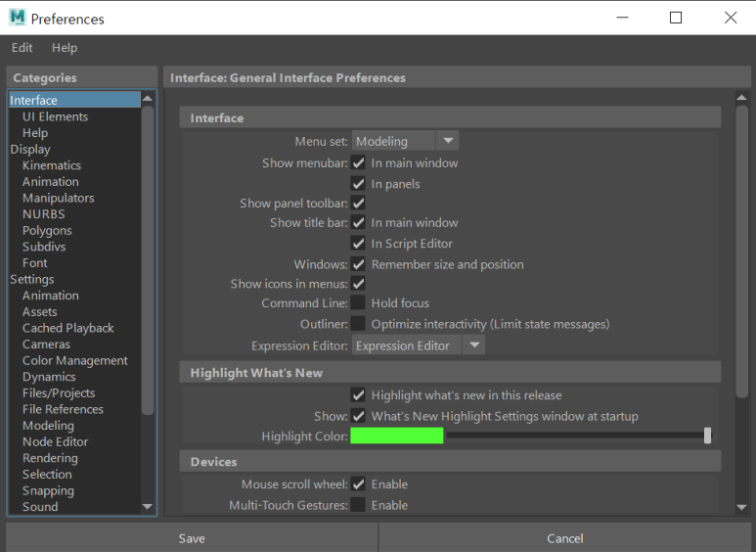Open File References category
Image resolution: width=756 pixels, height=552 pixels.
tap(64, 409)
